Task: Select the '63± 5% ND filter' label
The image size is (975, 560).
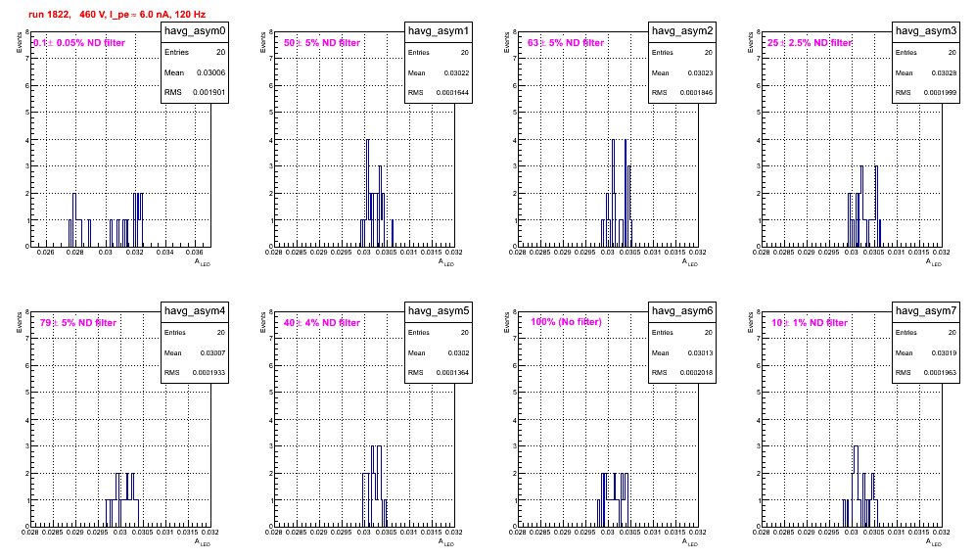Action: click(566, 43)
